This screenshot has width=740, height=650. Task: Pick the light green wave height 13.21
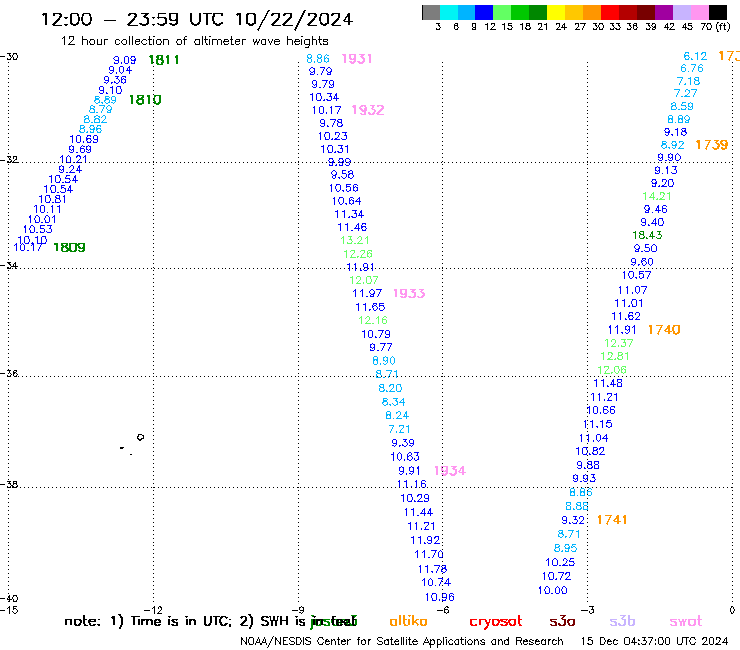coord(355,240)
